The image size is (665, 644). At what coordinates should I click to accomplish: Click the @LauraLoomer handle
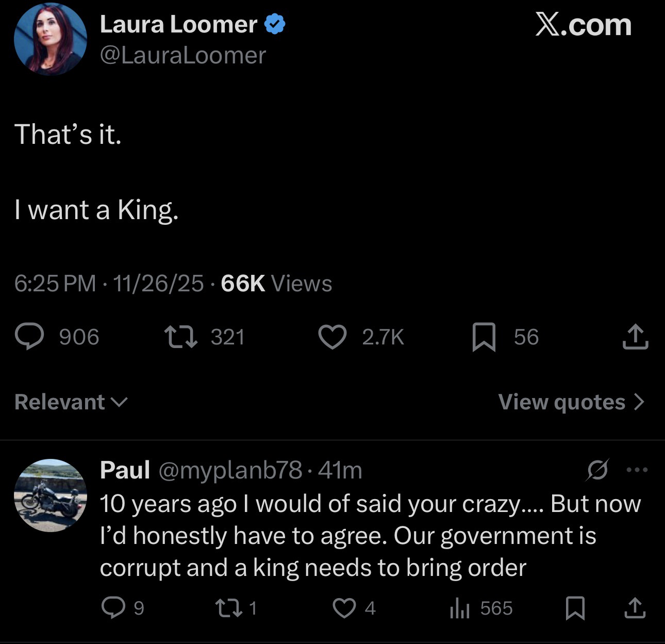183,55
